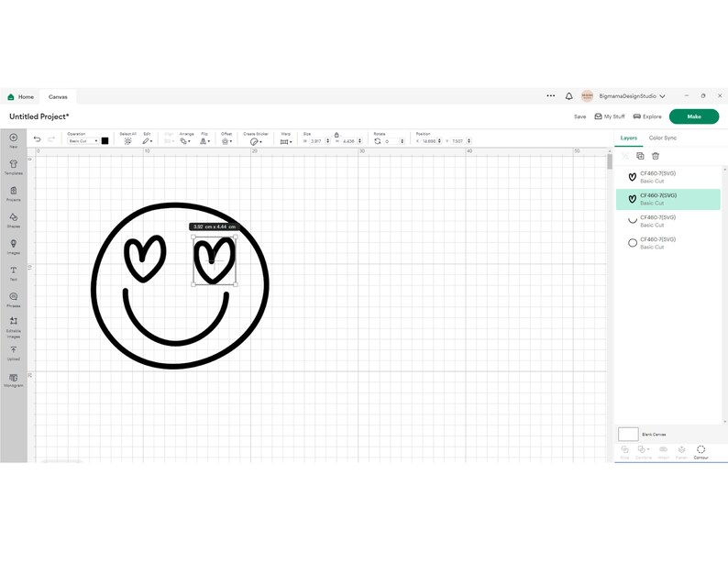Open the BigmamaDesignStudio account menu
Screen dimensions: 728x585
[x=632, y=96]
